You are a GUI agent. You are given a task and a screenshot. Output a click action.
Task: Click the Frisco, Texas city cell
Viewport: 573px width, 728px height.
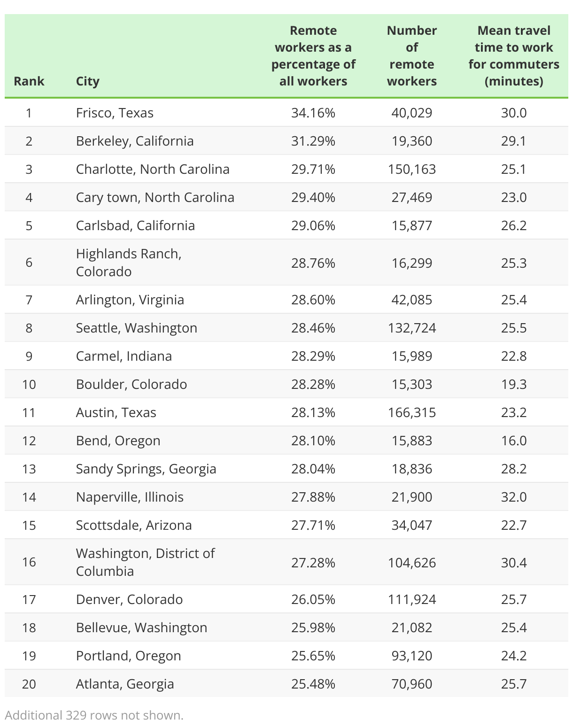(x=115, y=113)
